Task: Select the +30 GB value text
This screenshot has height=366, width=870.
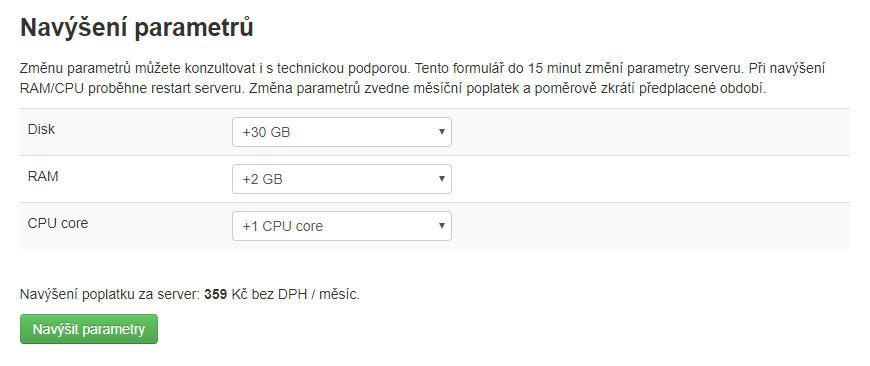Action: 266,133
